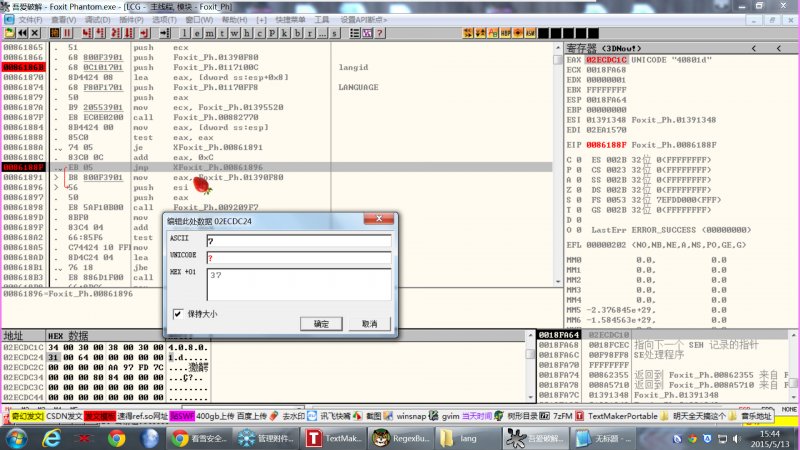Click the HEX +01 input box
Image resolution: width=800 pixels, height=450 pixels.
click(299, 285)
